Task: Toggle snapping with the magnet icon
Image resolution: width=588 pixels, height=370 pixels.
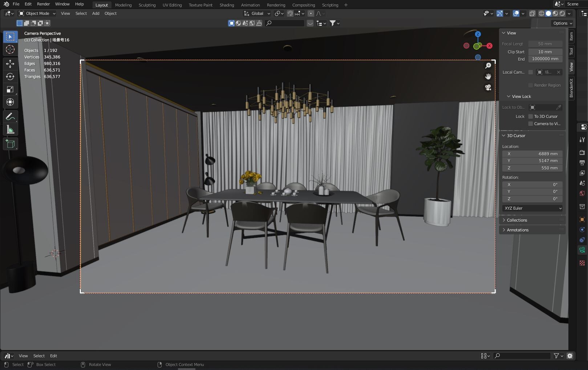Action: point(290,13)
